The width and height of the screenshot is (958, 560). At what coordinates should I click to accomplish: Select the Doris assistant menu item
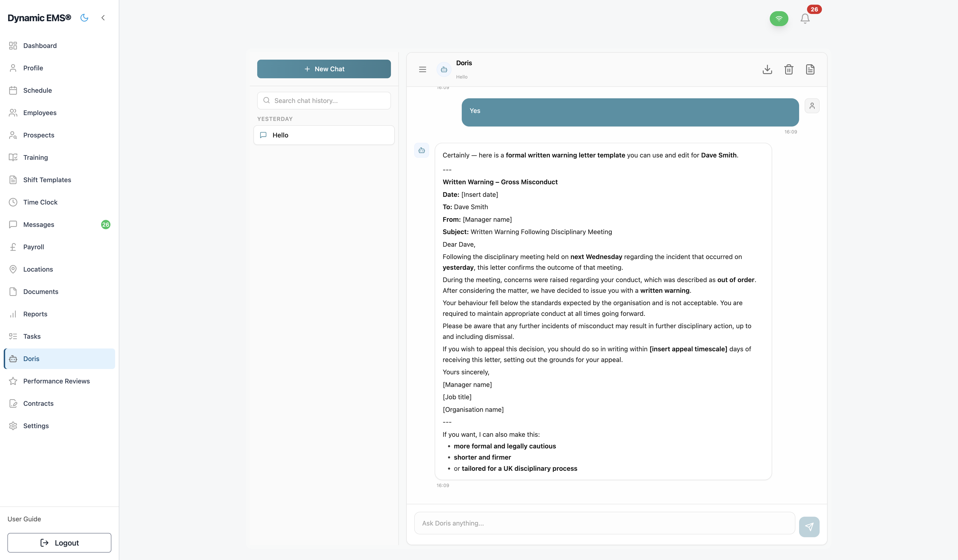coord(59,359)
